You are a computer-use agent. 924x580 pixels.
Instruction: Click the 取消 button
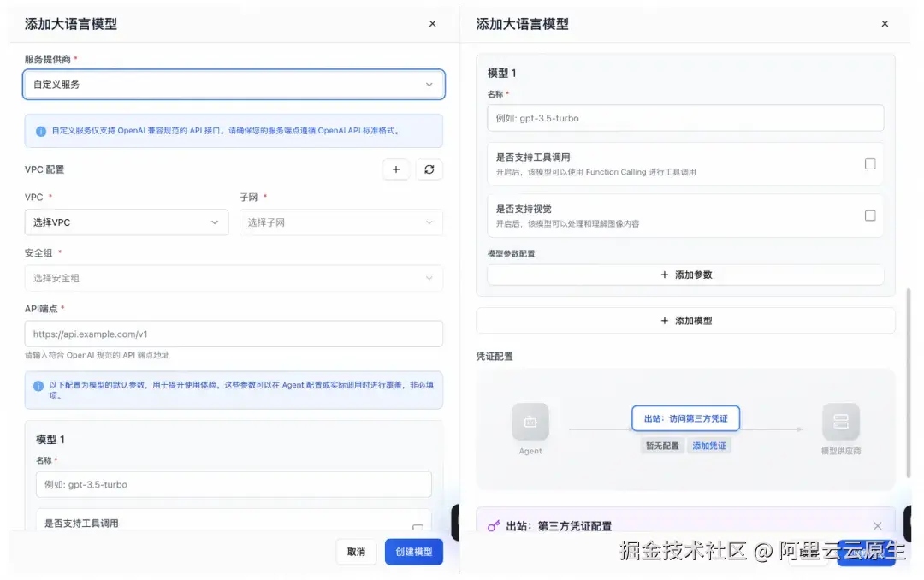[x=356, y=552]
